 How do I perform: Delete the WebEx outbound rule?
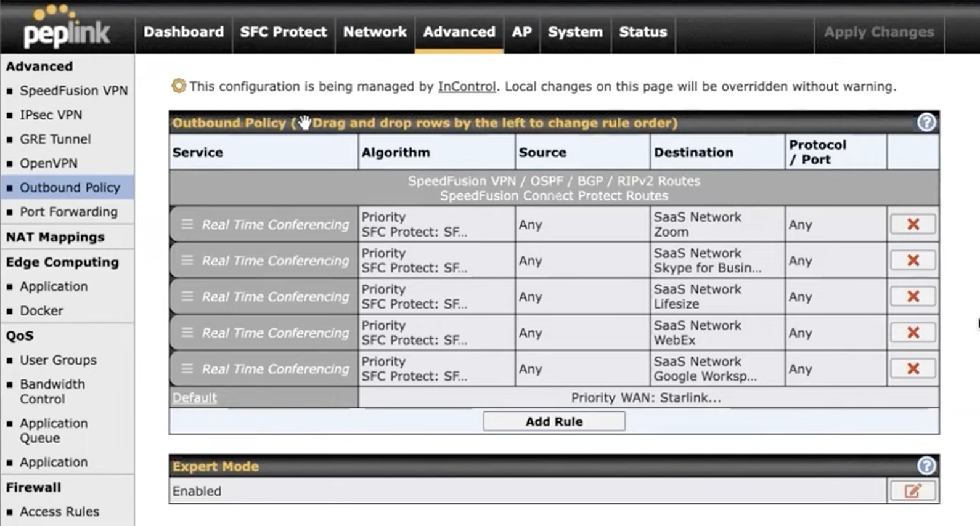click(x=913, y=333)
